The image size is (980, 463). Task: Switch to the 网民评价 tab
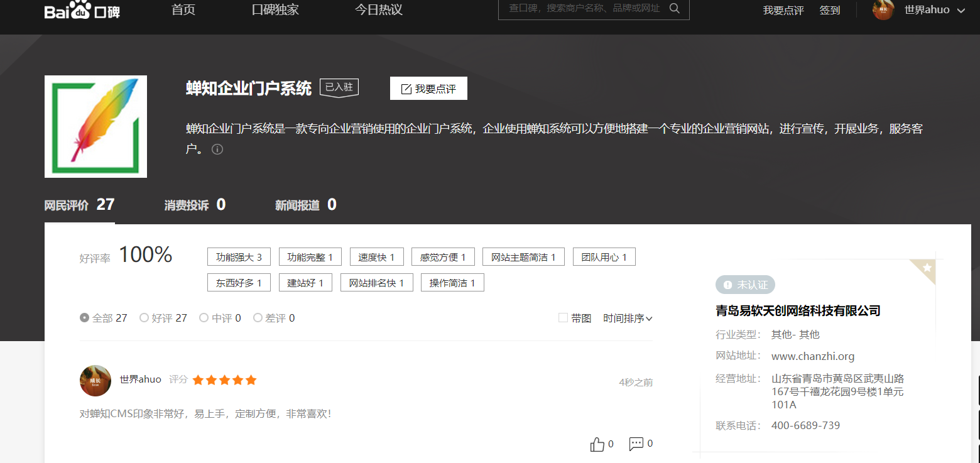(79, 205)
